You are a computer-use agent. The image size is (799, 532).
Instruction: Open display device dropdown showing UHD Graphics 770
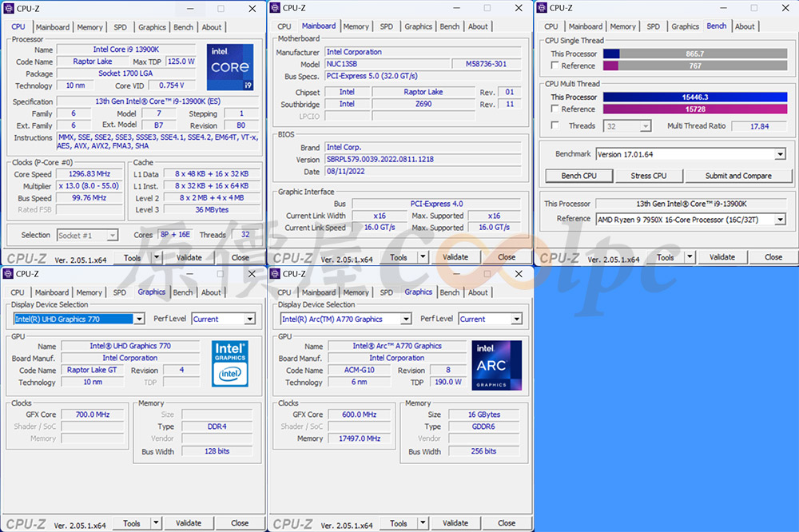139,319
